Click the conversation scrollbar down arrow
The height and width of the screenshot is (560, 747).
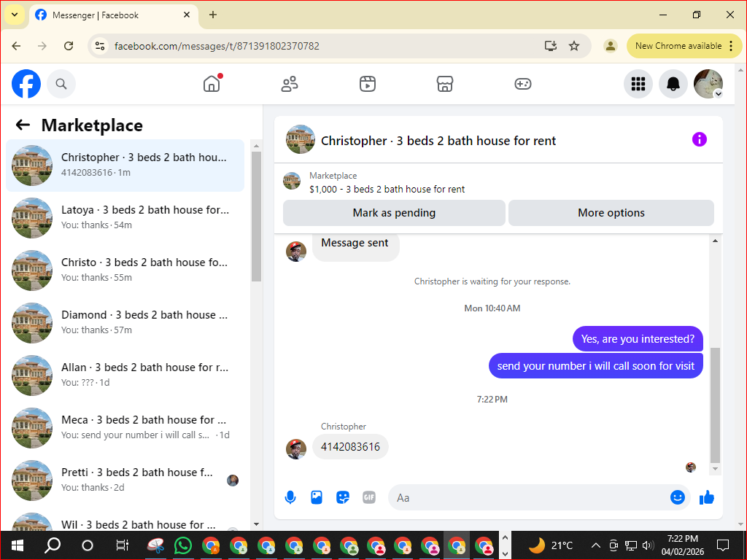click(715, 469)
